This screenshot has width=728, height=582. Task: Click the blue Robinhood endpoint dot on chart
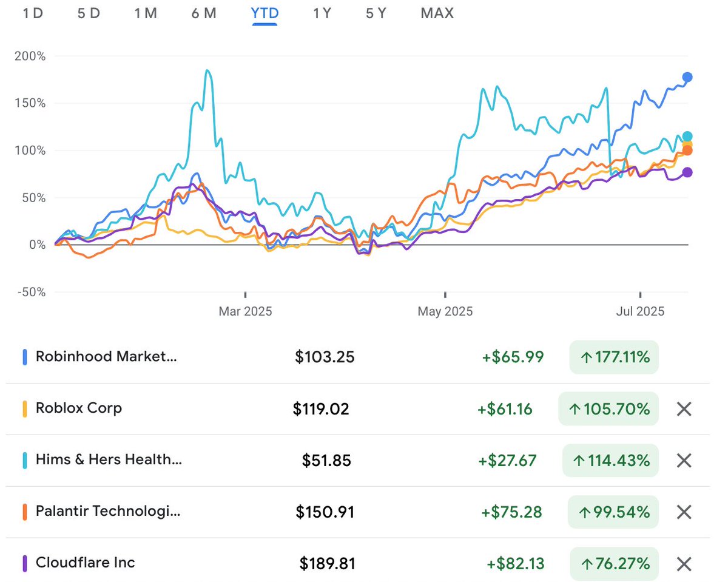tap(687, 77)
